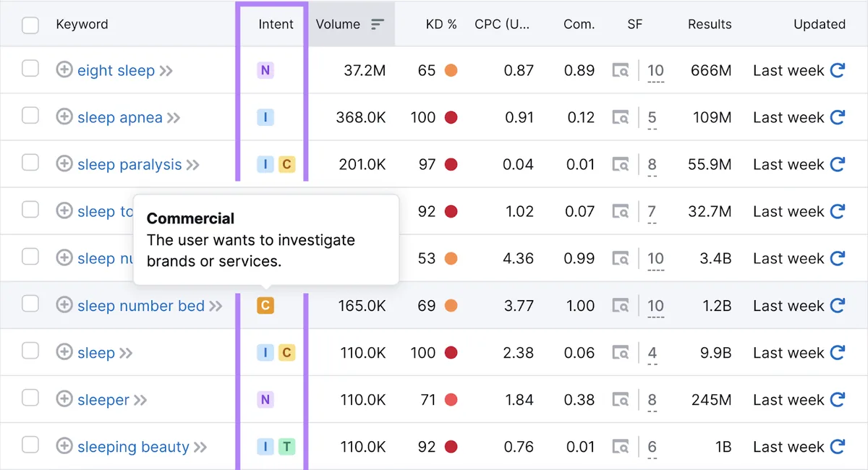868x470 pixels.
Task: Add 'eight sleep' keyword using plus icon
Action: [64, 70]
